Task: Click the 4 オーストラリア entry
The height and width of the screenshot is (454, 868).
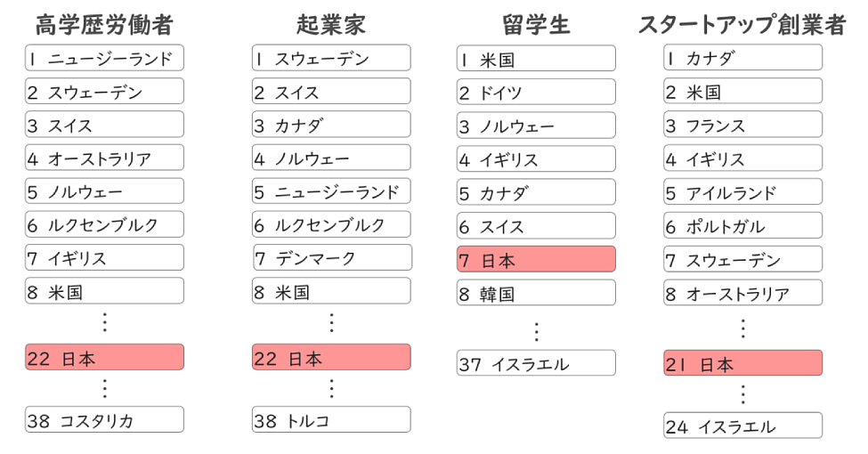Action: point(104,158)
